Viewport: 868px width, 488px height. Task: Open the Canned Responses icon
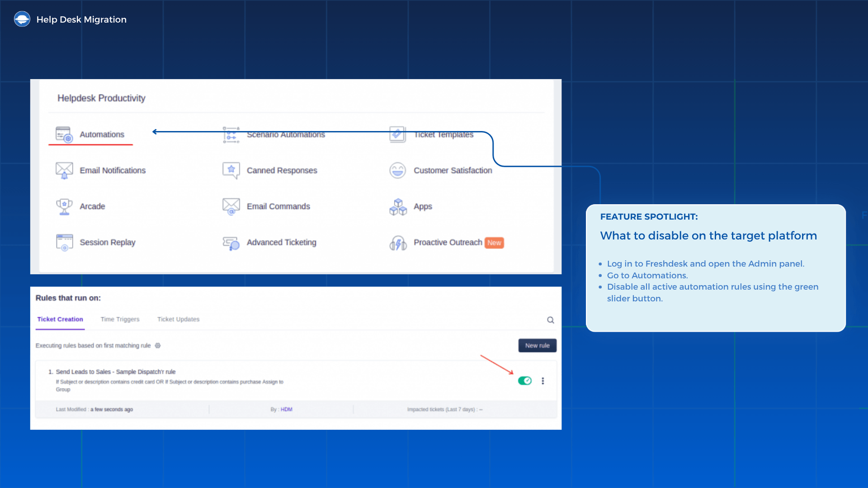(231, 170)
